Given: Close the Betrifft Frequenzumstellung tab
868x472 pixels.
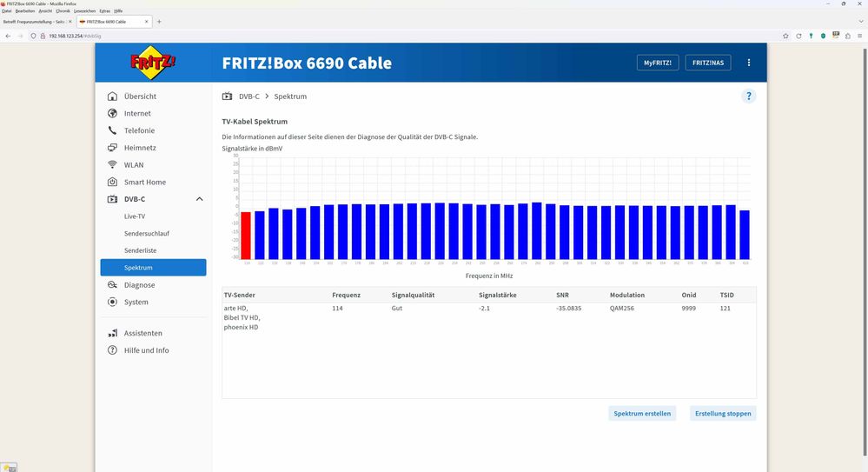Looking at the screenshot, I should point(70,22).
